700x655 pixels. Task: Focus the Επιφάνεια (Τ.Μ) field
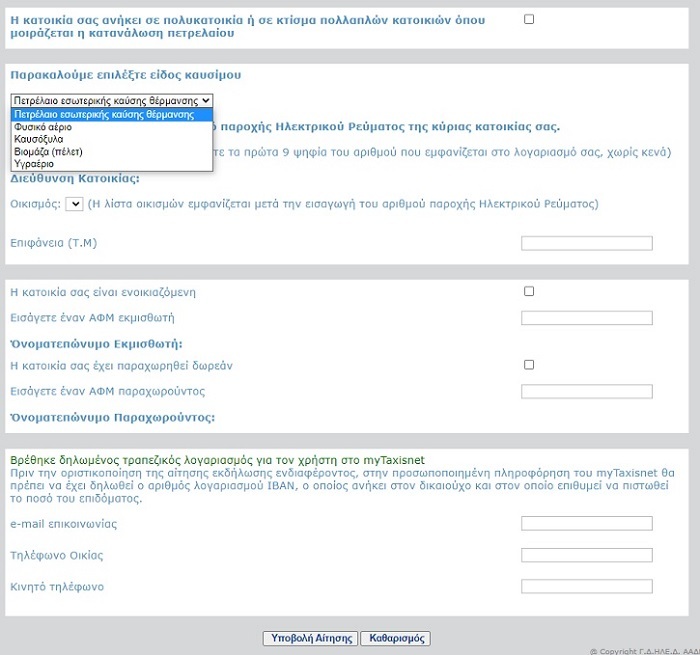coord(587,243)
